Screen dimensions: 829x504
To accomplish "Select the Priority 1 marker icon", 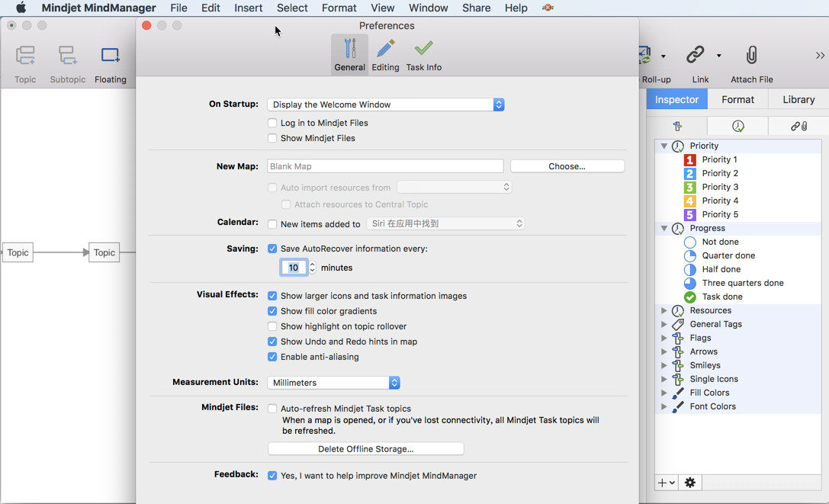I will tap(689, 159).
